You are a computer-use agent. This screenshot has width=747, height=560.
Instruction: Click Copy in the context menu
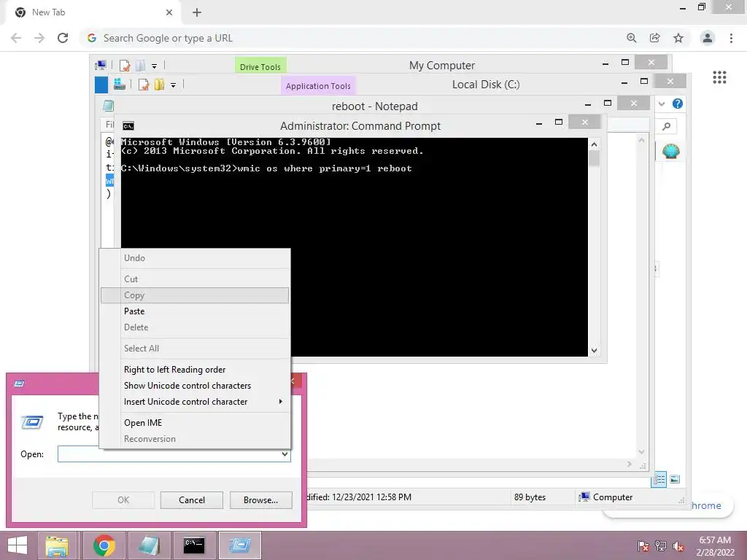195,295
